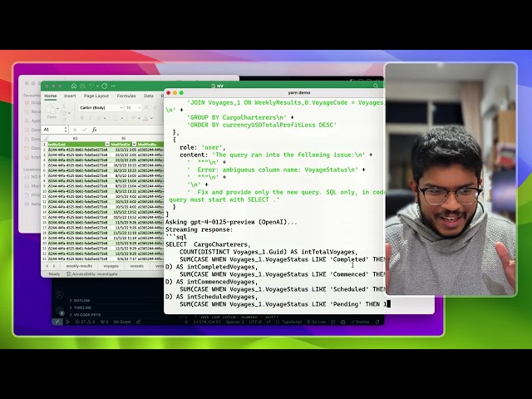Click the next sheet navigation arrow

[54, 266]
